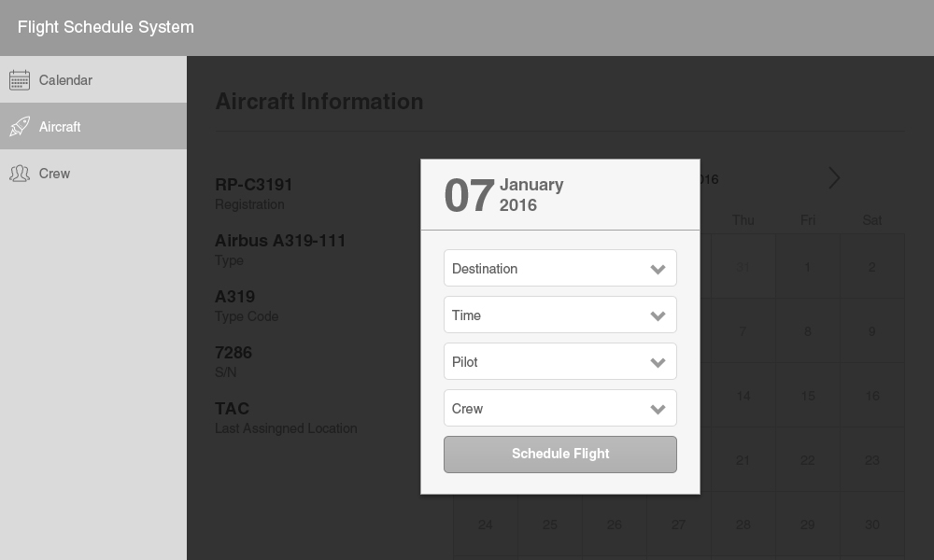Image resolution: width=934 pixels, height=560 pixels.
Task: Click the Calendar icon in sidebar
Action: point(20,79)
